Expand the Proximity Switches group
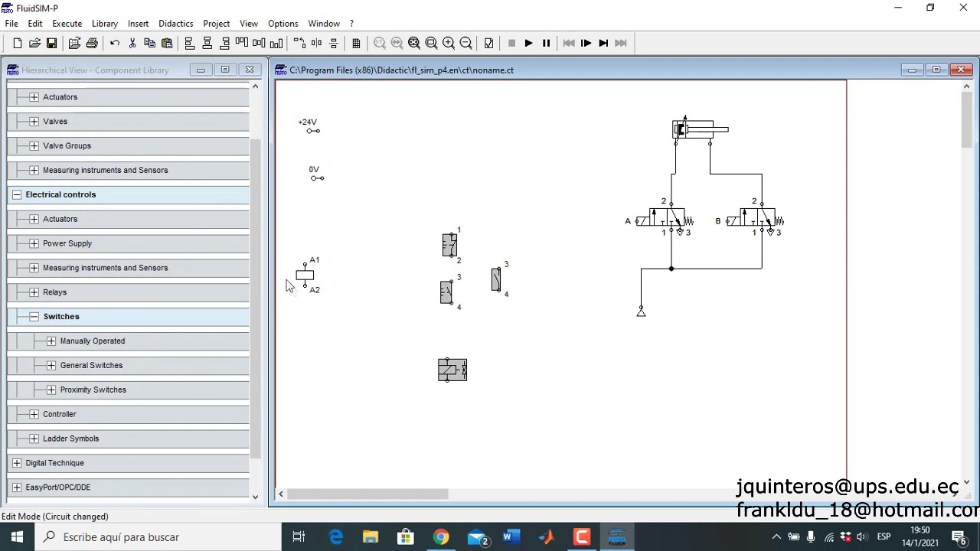980x551 pixels. [x=51, y=390]
